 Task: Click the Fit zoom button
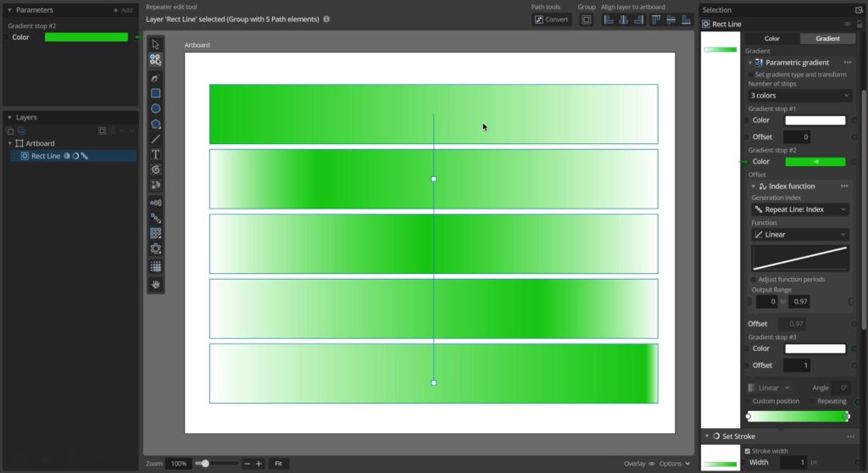pyautogui.click(x=278, y=464)
